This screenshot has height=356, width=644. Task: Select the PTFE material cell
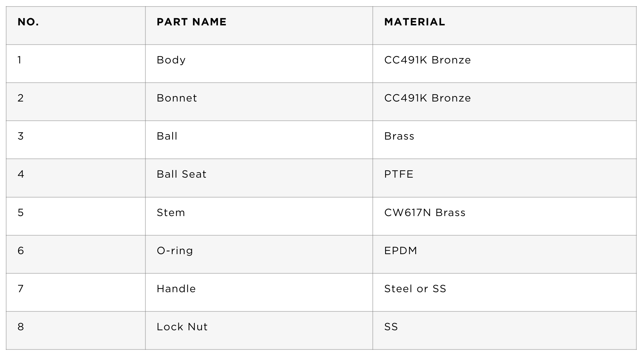pos(504,178)
